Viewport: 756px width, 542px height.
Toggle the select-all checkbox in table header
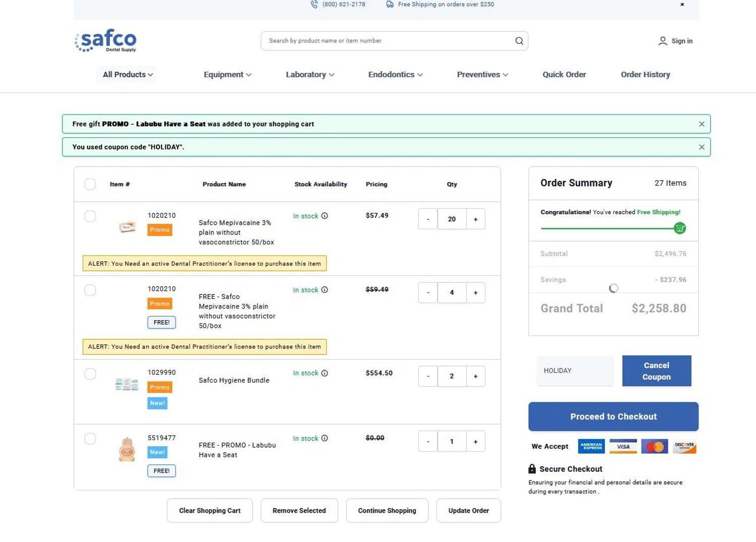click(90, 184)
